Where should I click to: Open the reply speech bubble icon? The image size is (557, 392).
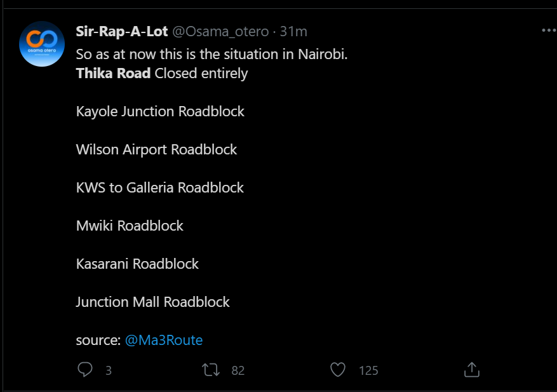tap(85, 370)
